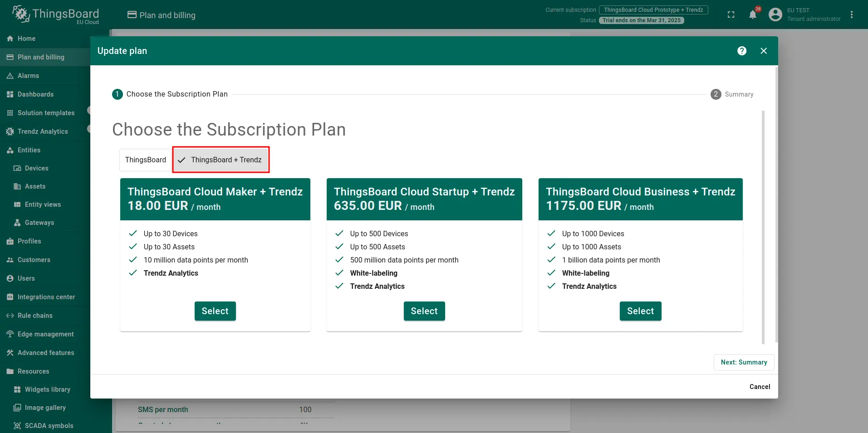Cancel the plan update dialog
The height and width of the screenshot is (433, 868).
[x=760, y=387]
